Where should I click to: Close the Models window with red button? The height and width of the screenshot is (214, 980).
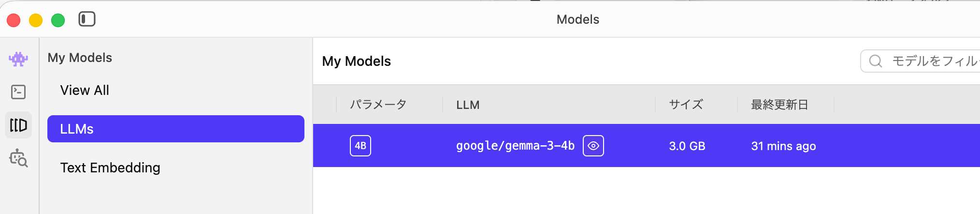(x=14, y=20)
